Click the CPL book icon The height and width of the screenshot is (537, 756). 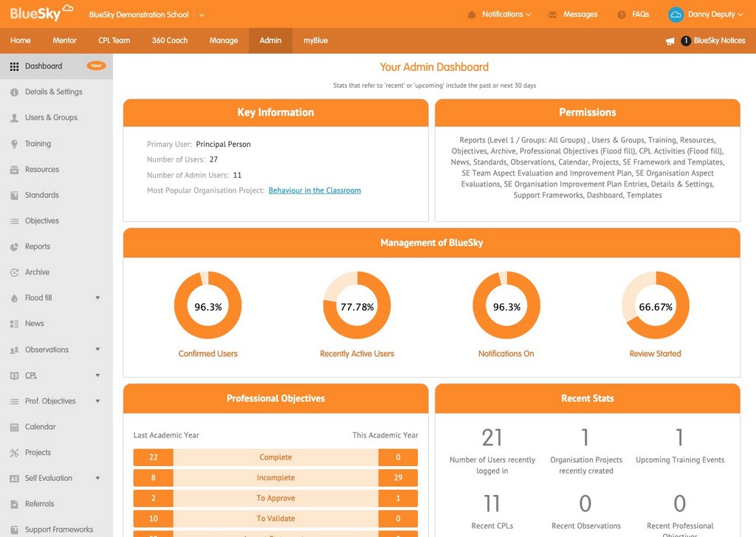tap(15, 375)
